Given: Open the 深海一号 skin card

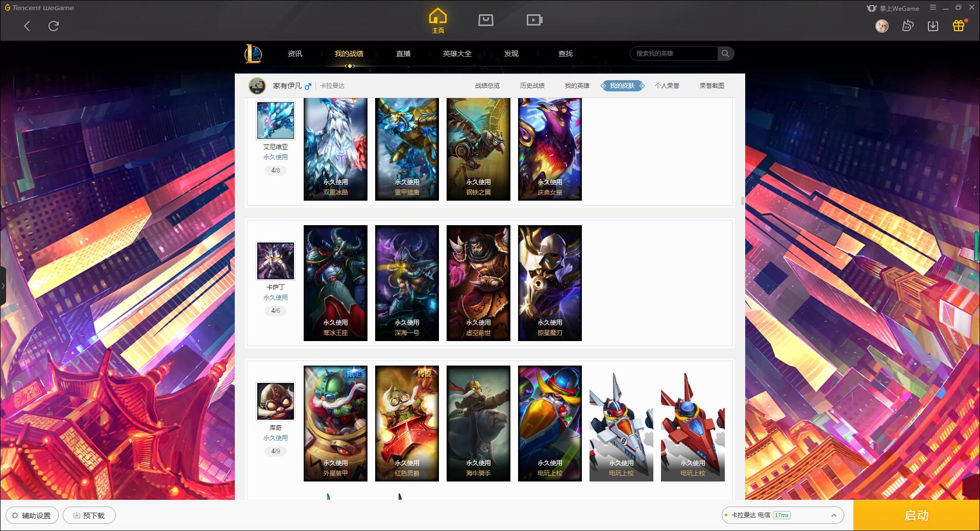Looking at the screenshot, I should 407,283.
